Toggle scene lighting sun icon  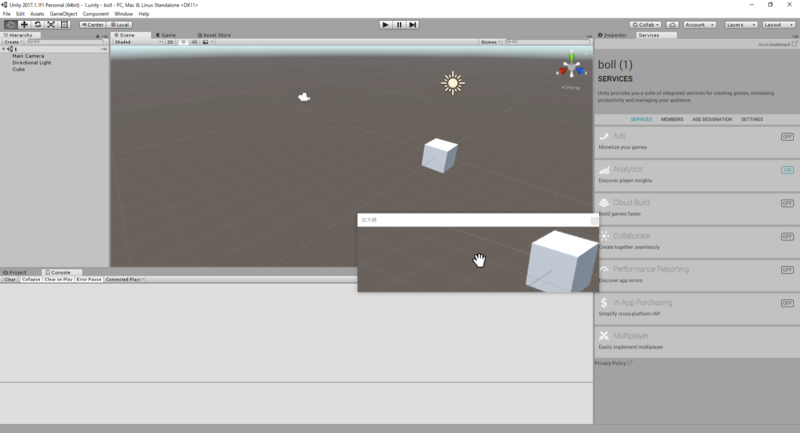click(183, 42)
